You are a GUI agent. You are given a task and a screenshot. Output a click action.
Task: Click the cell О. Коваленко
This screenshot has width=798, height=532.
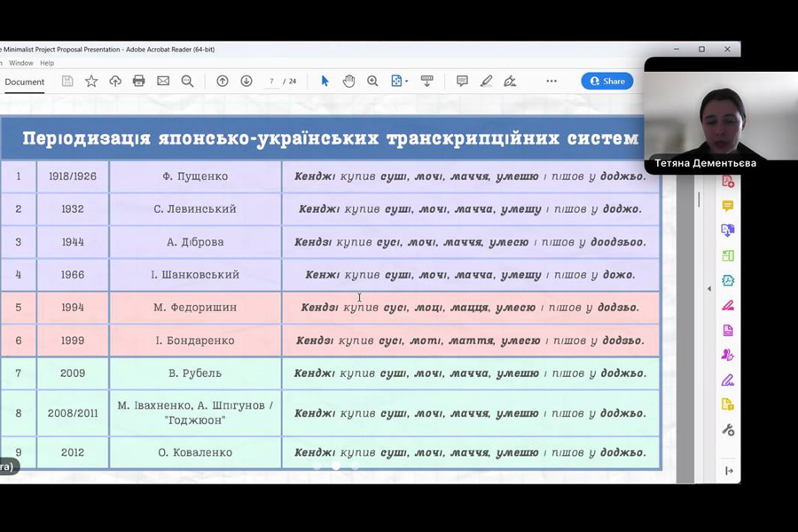195,452
